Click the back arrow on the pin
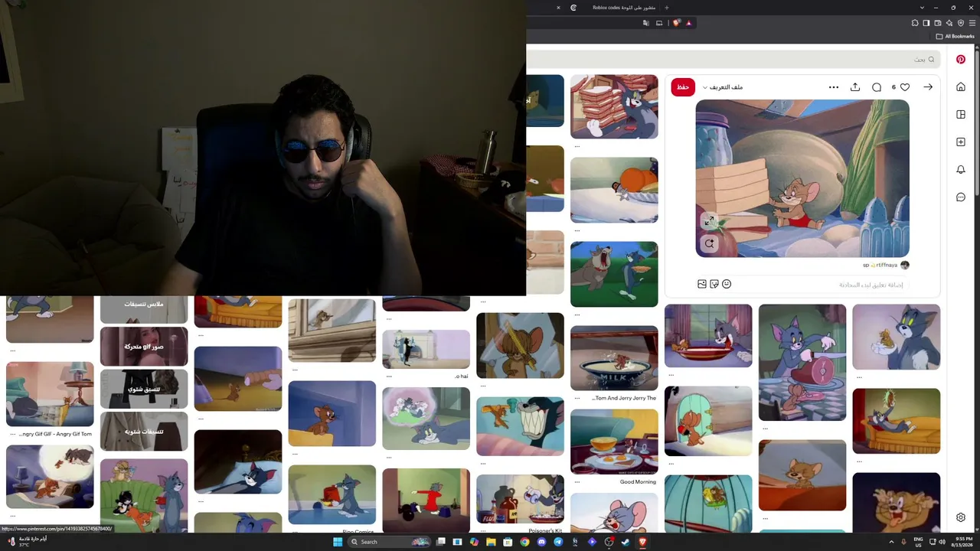Screen dimensions: 980x551 [x=928, y=87]
